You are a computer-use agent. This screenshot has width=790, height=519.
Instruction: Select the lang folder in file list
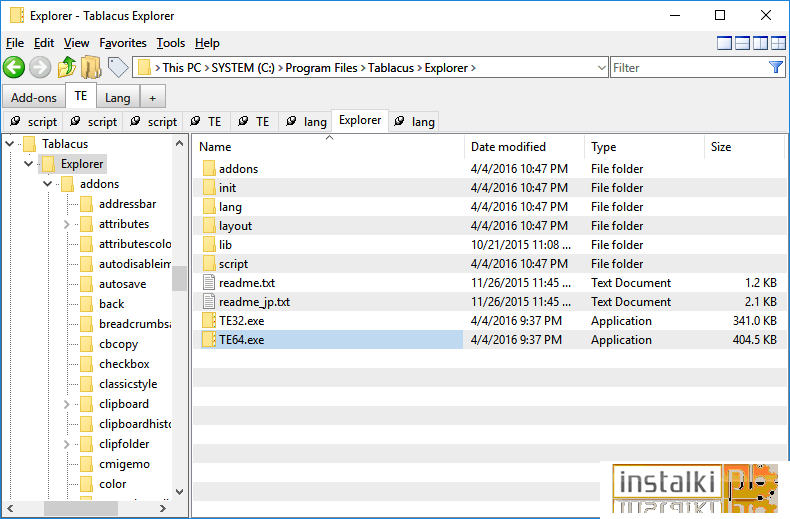(489, 207)
